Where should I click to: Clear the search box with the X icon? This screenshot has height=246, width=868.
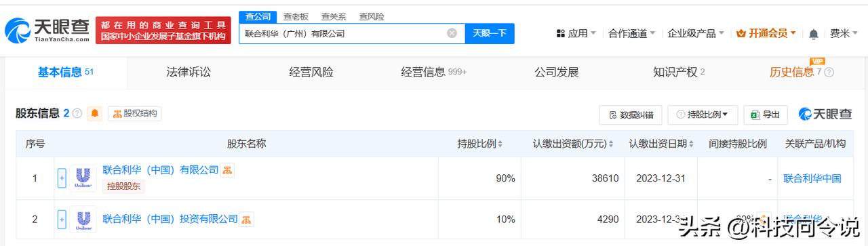[452, 33]
